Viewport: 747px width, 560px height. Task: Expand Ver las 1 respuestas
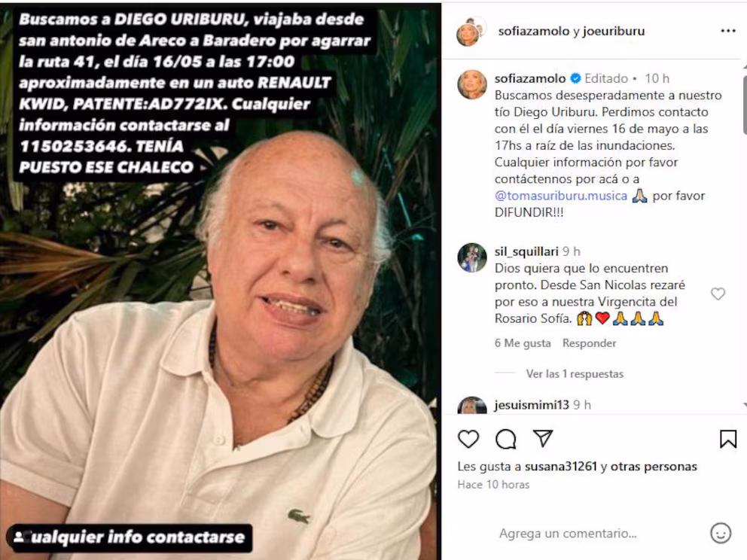575,374
